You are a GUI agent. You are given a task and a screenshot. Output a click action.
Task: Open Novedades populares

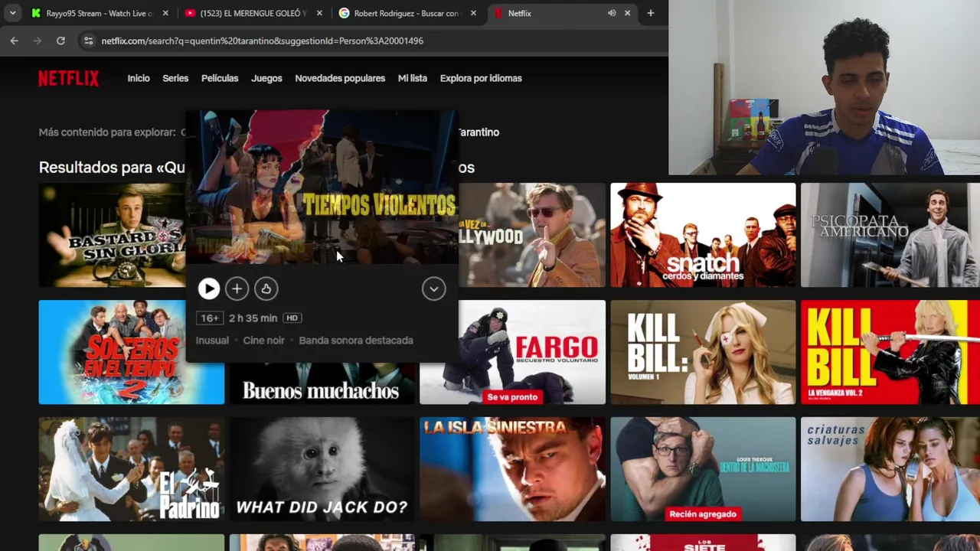coord(340,78)
